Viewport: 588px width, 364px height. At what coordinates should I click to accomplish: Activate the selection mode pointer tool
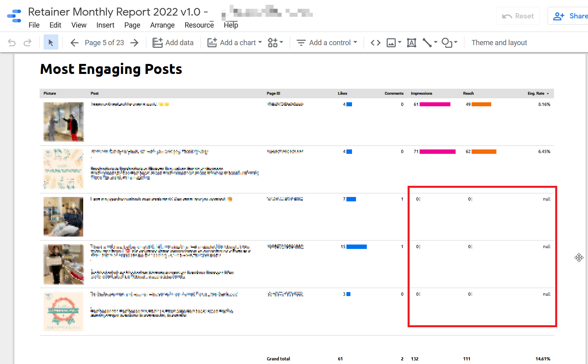pyautogui.click(x=51, y=43)
